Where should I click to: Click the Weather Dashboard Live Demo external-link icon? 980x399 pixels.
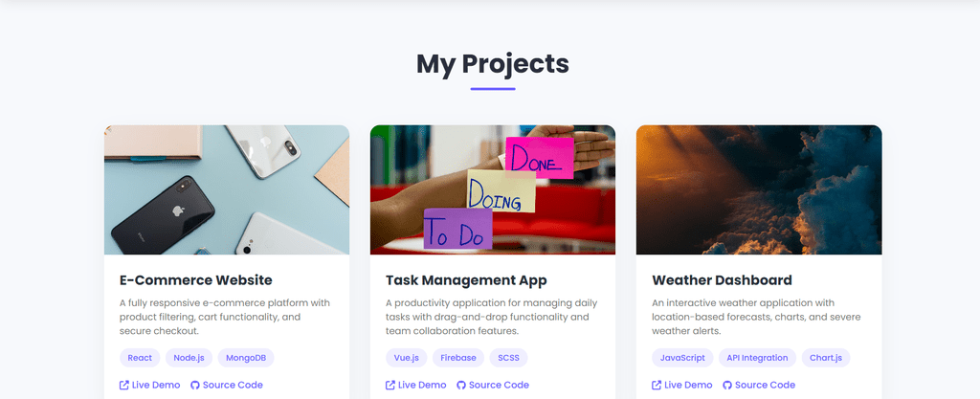tap(657, 385)
